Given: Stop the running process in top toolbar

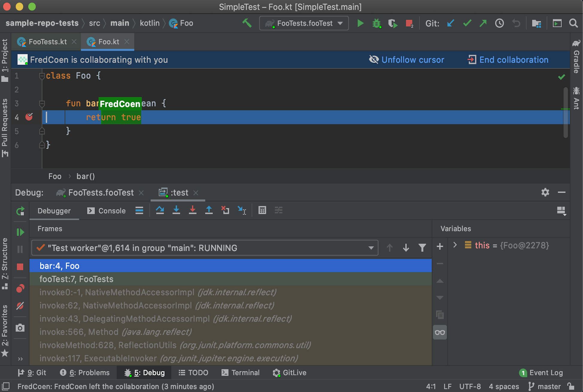Looking at the screenshot, I should tap(409, 23).
